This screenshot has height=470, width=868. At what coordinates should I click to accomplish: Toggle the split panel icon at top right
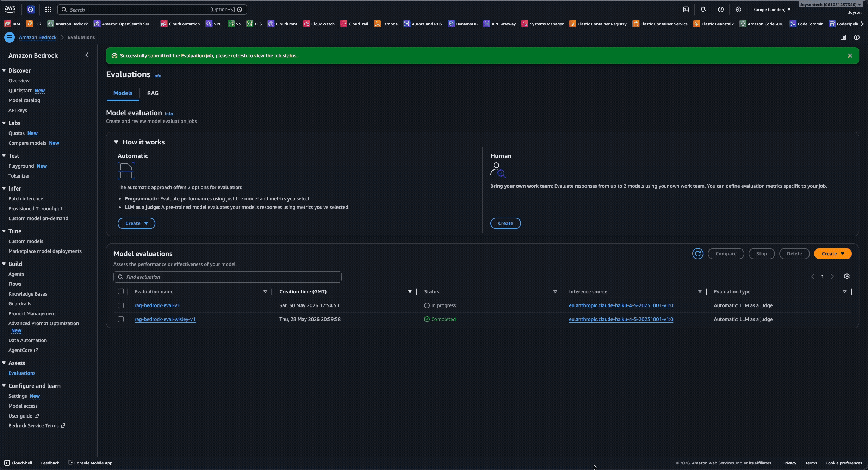click(x=843, y=37)
